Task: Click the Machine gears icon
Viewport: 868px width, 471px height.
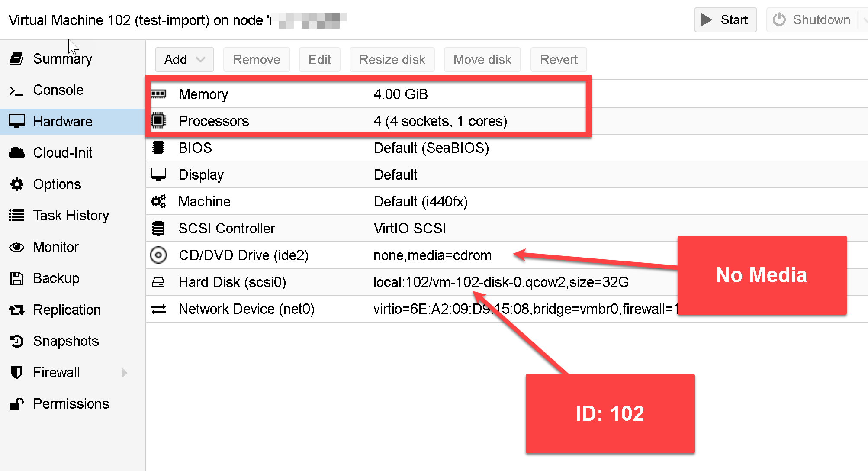Action: [159, 201]
